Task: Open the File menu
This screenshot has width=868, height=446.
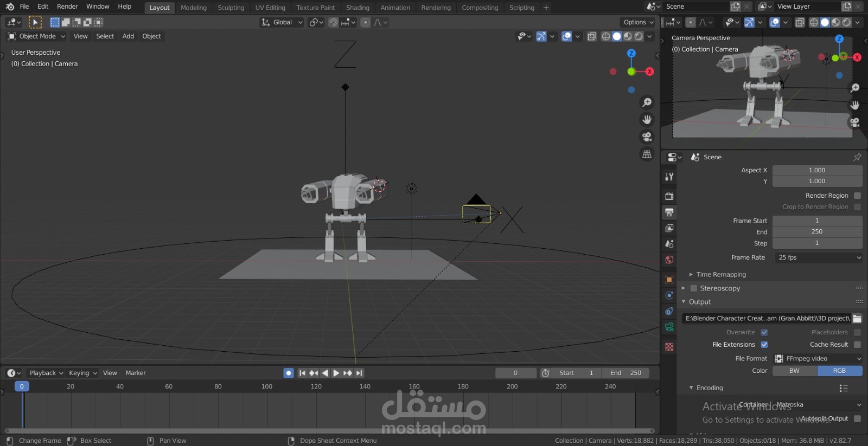Action: pyautogui.click(x=24, y=7)
